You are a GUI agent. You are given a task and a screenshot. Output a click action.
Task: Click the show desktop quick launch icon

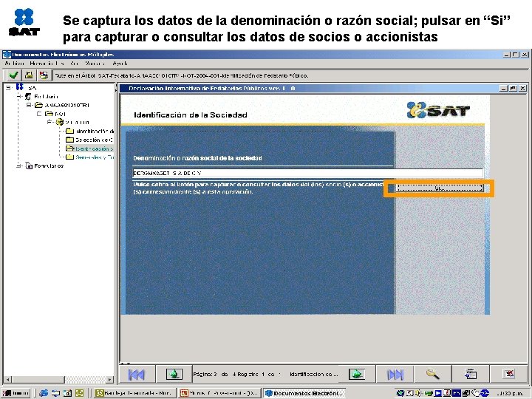[55, 393]
